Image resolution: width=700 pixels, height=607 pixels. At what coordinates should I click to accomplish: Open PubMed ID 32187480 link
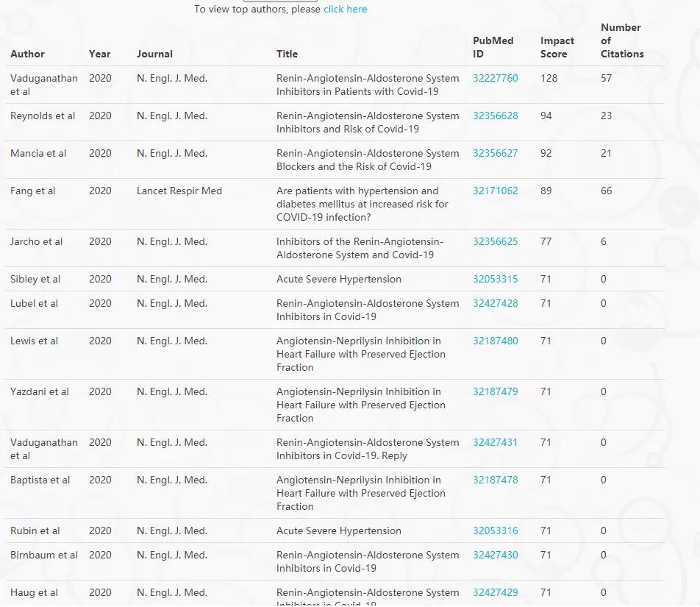point(495,341)
